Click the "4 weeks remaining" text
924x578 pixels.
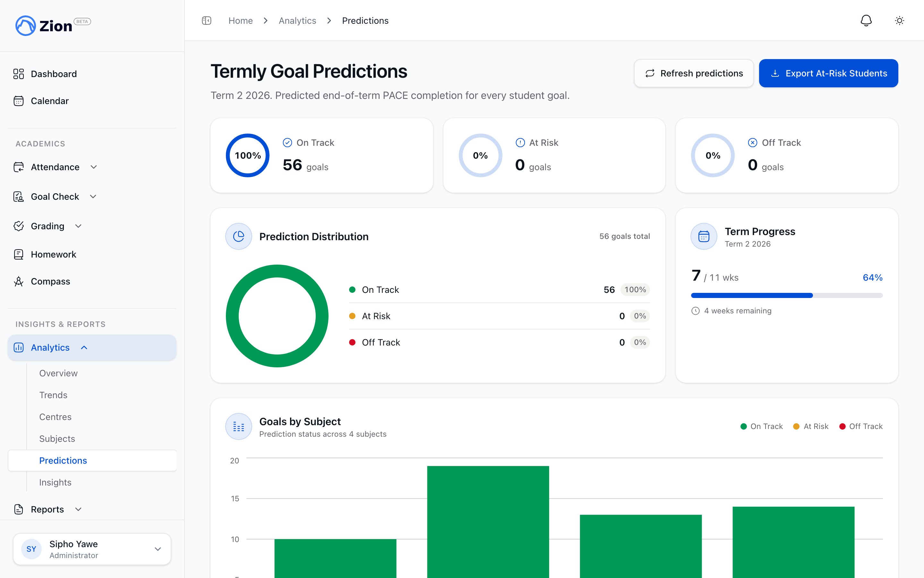click(x=738, y=311)
